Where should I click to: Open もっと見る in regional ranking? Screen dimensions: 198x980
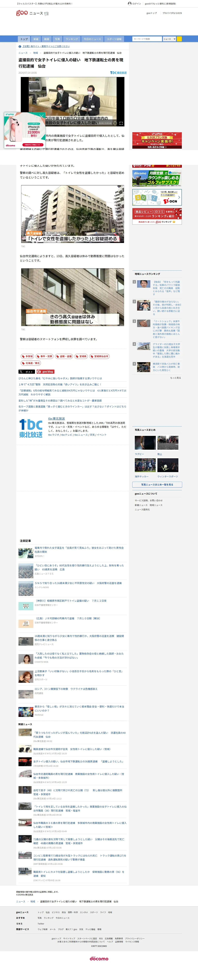[x=176, y=378]
